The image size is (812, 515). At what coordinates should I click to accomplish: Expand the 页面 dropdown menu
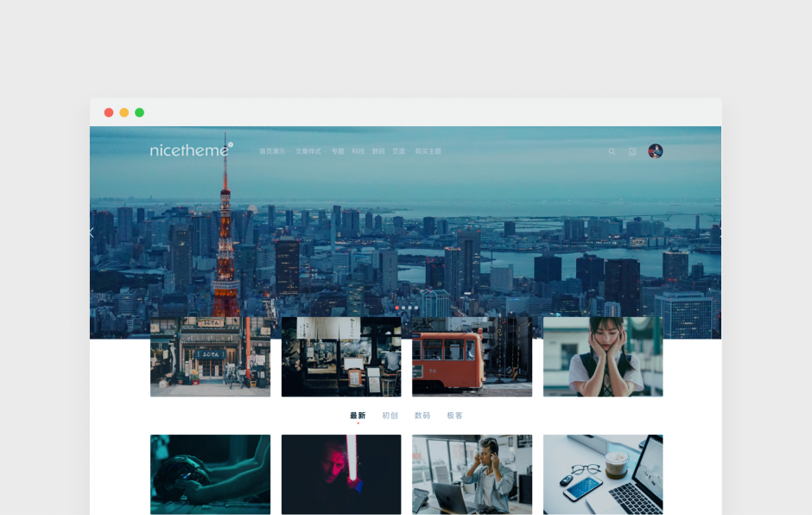click(399, 151)
